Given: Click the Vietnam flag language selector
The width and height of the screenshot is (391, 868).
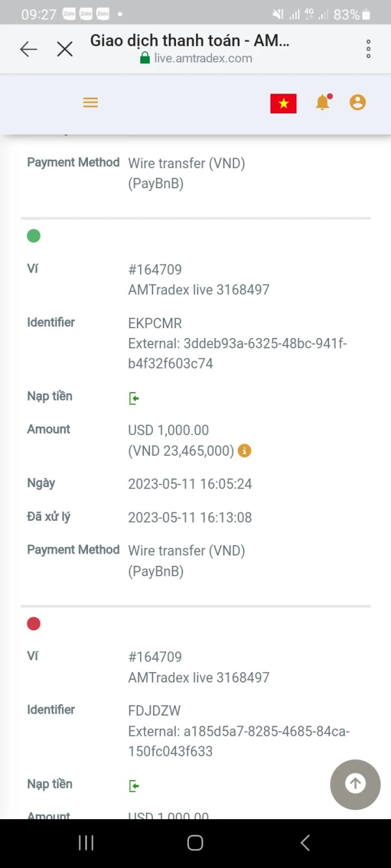Looking at the screenshot, I should click(x=283, y=103).
